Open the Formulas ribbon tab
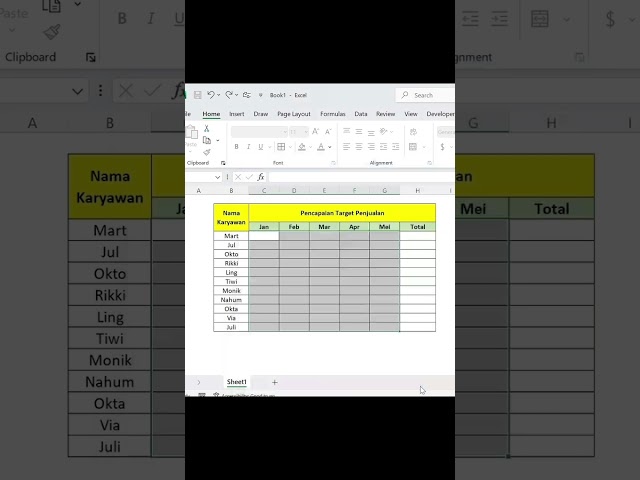This screenshot has height=480, width=640. 333,114
